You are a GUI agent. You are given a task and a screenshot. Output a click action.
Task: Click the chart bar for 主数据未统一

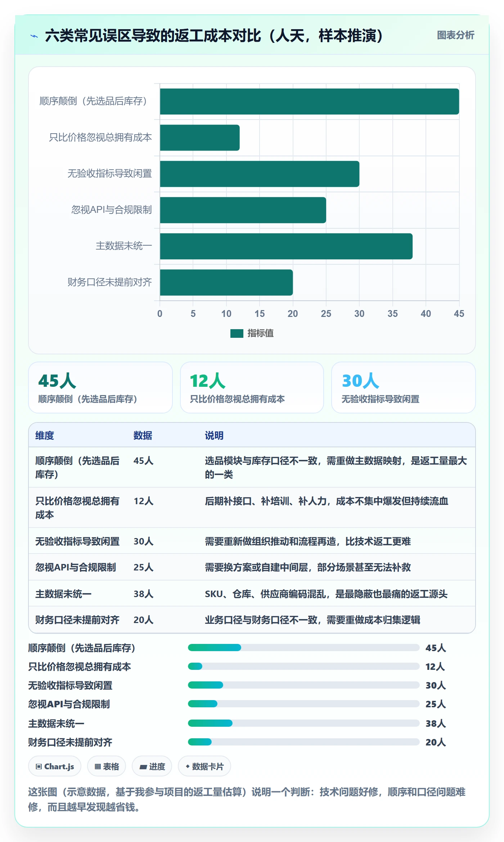[x=286, y=246]
